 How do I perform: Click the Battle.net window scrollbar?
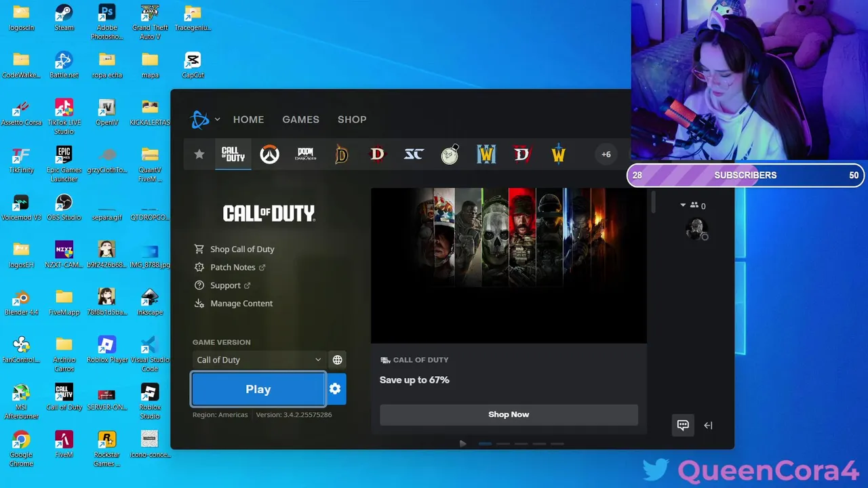654,202
